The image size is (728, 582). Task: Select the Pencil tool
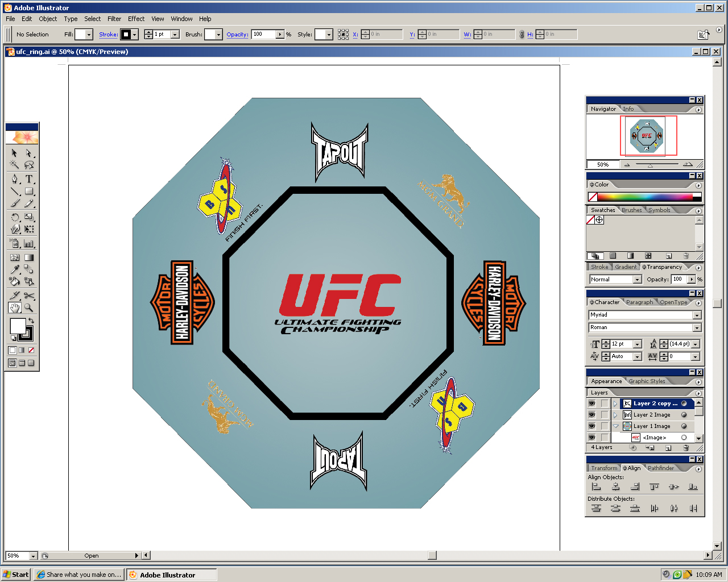(29, 203)
